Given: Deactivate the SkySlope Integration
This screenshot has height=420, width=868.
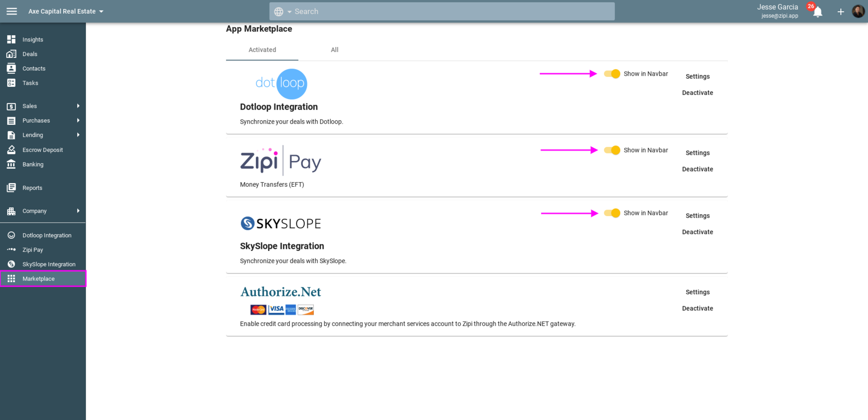Looking at the screenshot, I should [x=697, y=232].
